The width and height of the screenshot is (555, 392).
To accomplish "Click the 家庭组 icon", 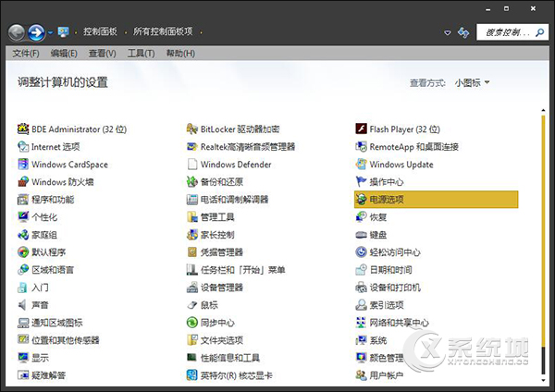I will [x=23, y=235].
